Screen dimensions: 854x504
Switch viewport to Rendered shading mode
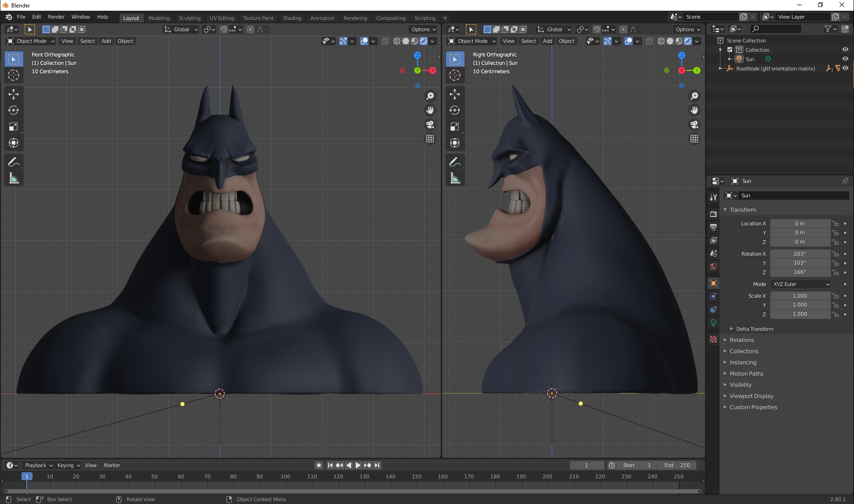tap(424, 41)
